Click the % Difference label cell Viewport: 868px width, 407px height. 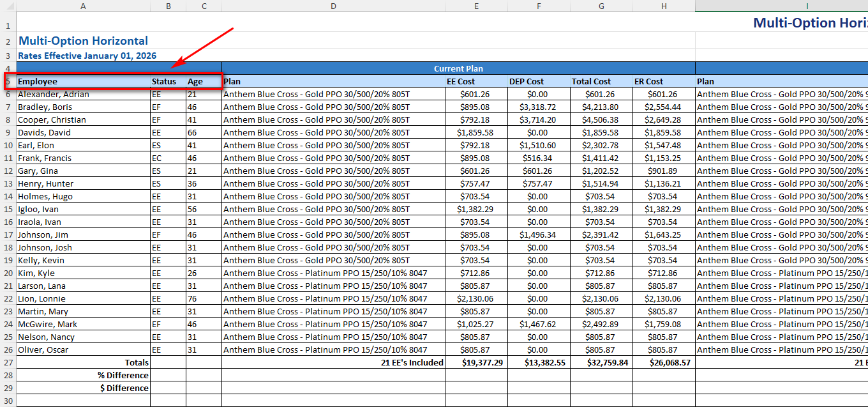[x=83, y=375]
